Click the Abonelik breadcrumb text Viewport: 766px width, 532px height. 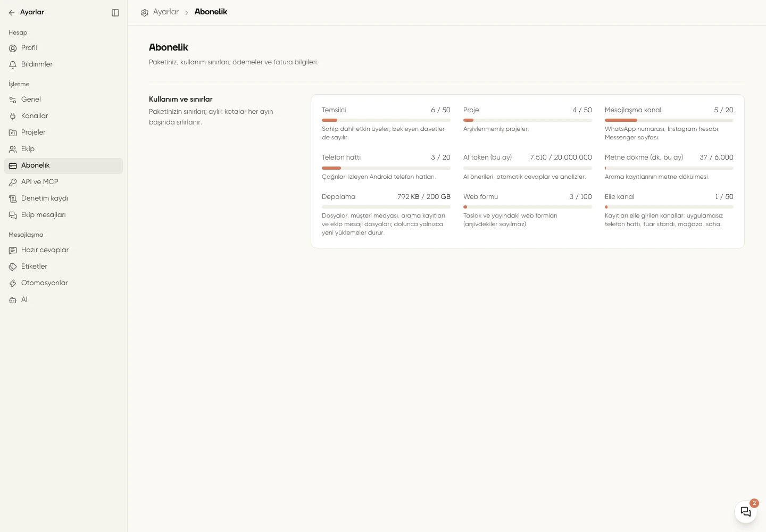[211, 12]
